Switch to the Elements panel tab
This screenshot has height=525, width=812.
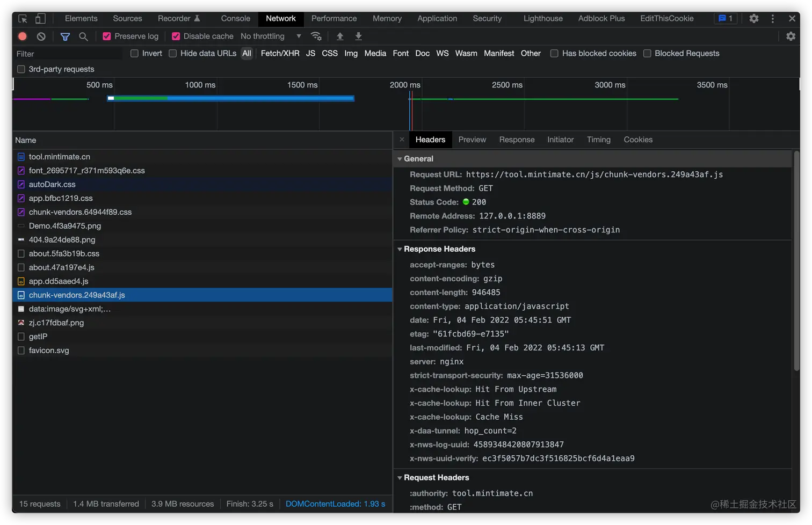[81, 19]
